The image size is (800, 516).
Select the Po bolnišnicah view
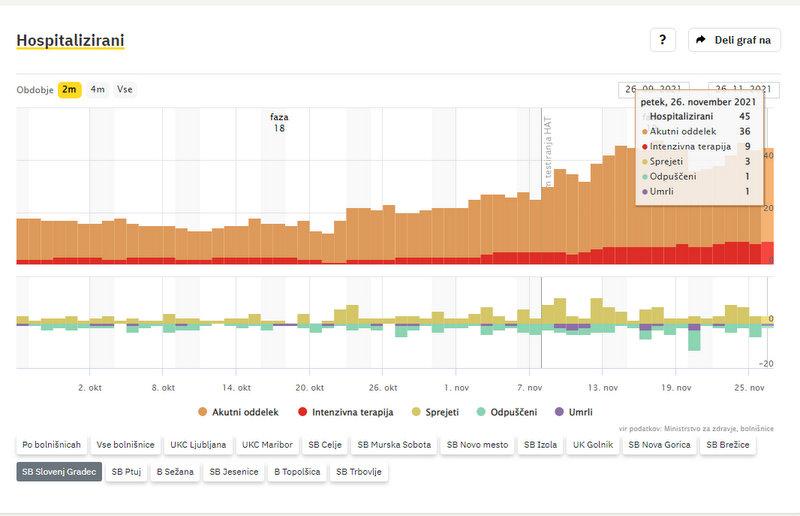(49, 444)
